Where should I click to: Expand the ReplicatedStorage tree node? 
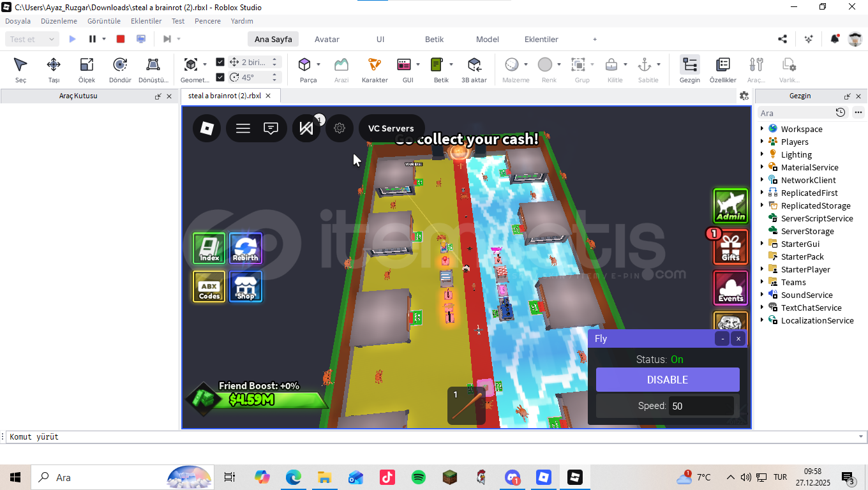762,205
